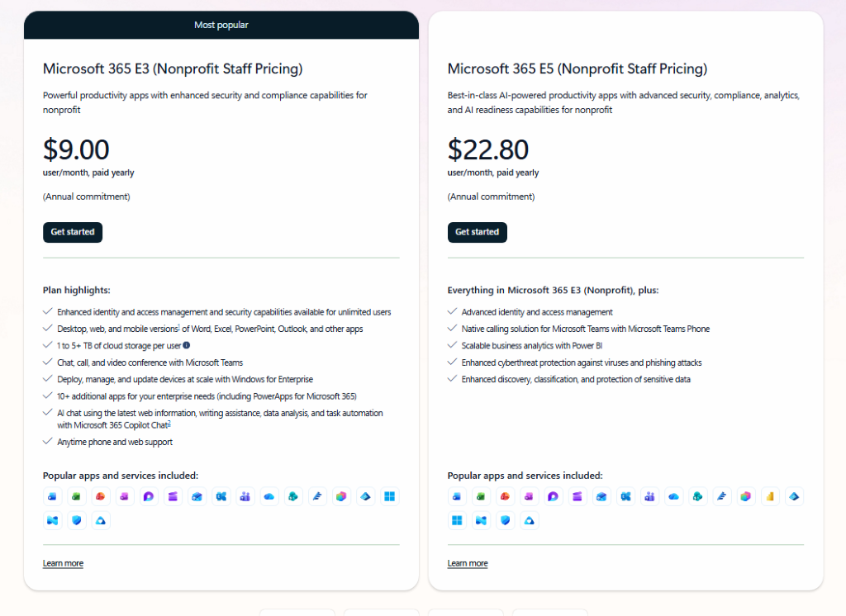This screenshot has height=616, width=846.
Task: Select the Power BI icon in the E5 card
Action: click(770, 496)
